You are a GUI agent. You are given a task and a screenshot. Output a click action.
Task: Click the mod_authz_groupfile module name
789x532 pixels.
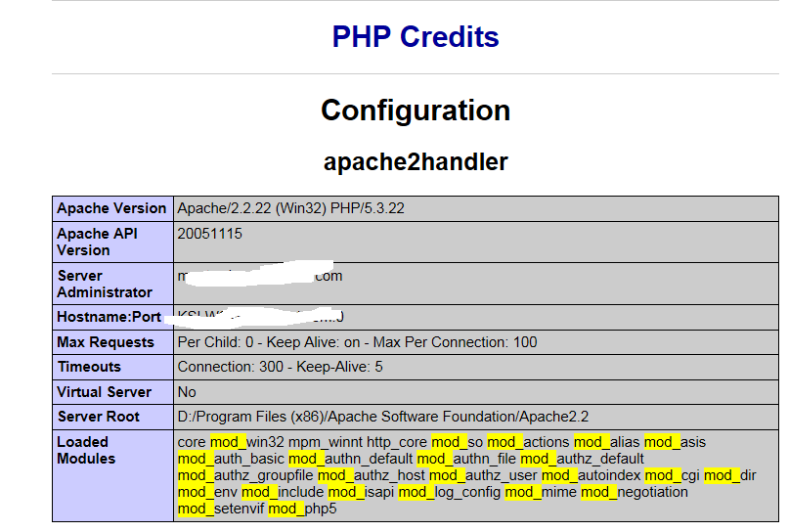point(245,475)
